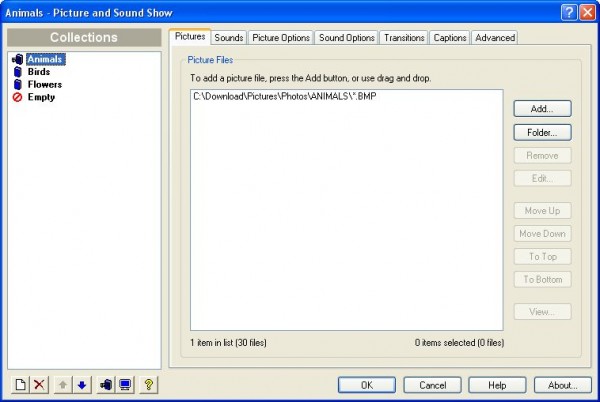Click the Help button
Viewport: 600px width, 402px height.
click(x=497, y=385)
